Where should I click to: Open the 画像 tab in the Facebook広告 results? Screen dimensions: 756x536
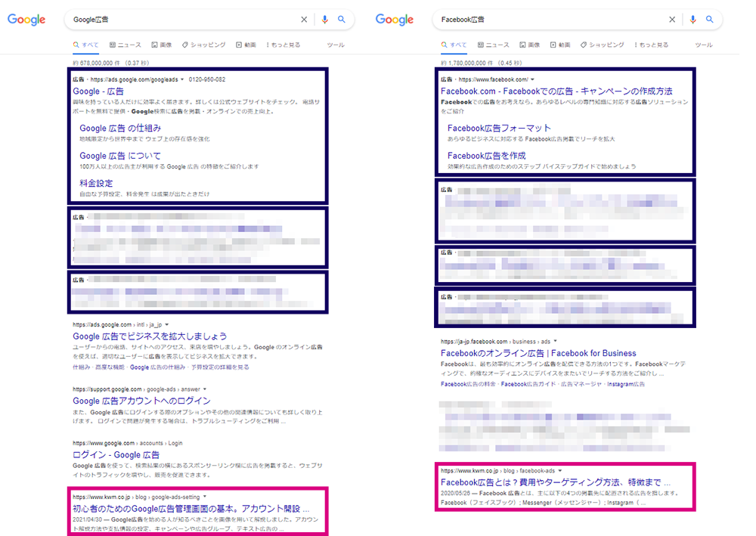(x=529, y=45)
